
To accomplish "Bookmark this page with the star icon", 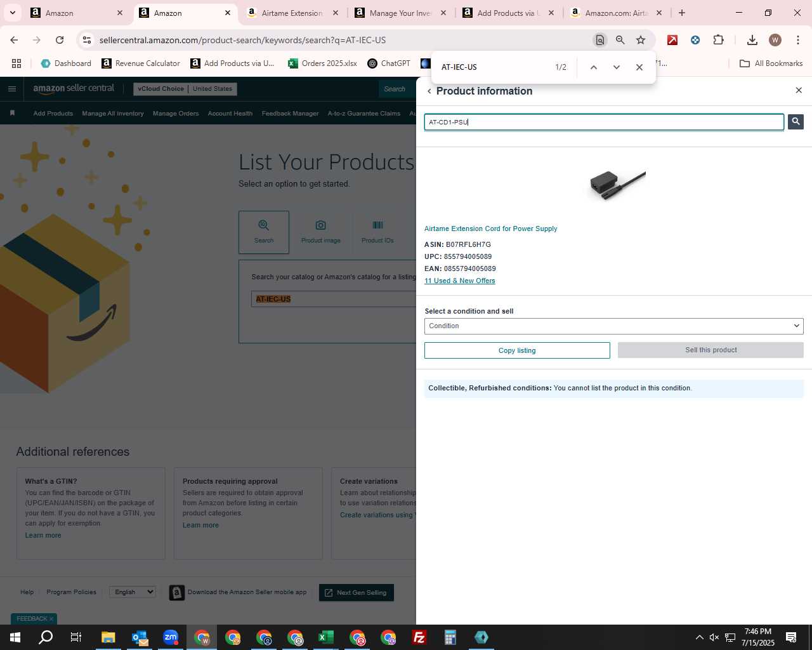I will coord(641,40).
